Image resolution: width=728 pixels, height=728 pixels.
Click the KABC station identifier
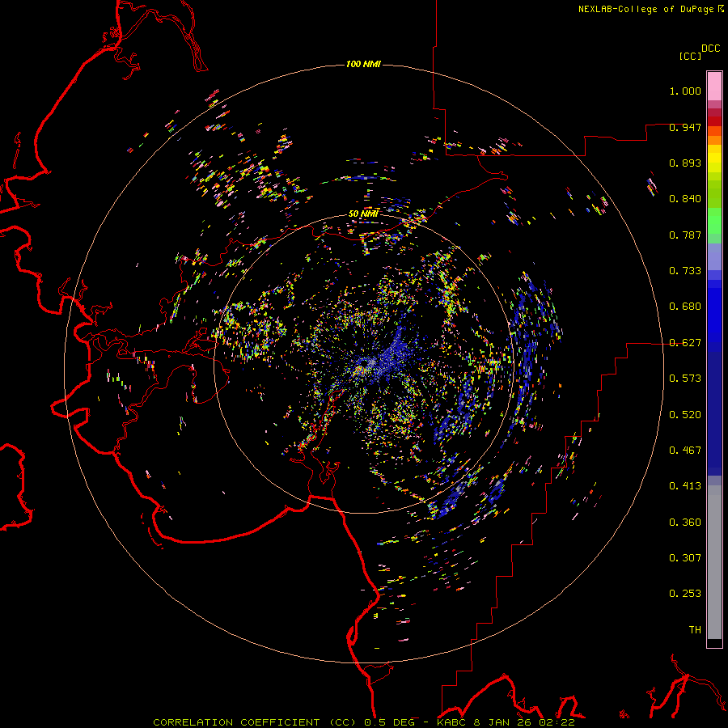[x=452, y=722]
